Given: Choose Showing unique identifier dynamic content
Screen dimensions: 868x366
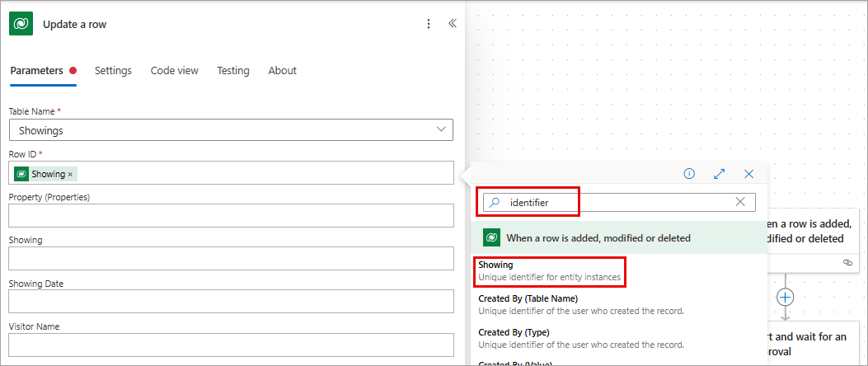Looking at the screenshot, I should pos(550,271).
